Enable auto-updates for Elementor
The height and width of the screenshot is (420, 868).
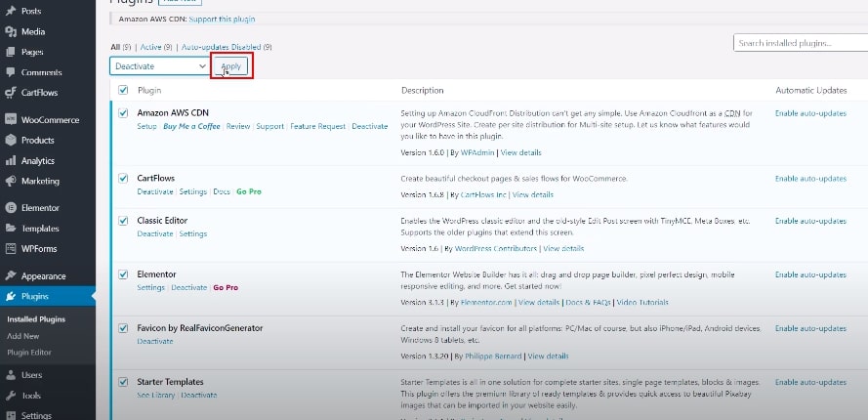[810, 274]
